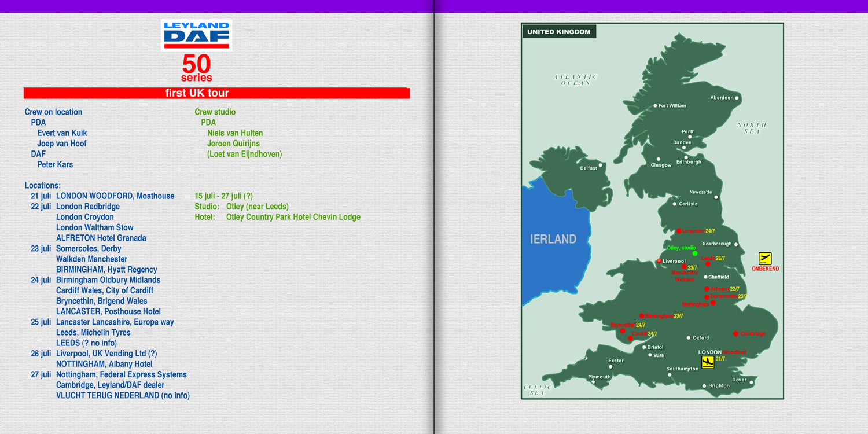The image size is (868, 434).
Task: Click the white Plymouth city dot
Action: tap(594, 382)
